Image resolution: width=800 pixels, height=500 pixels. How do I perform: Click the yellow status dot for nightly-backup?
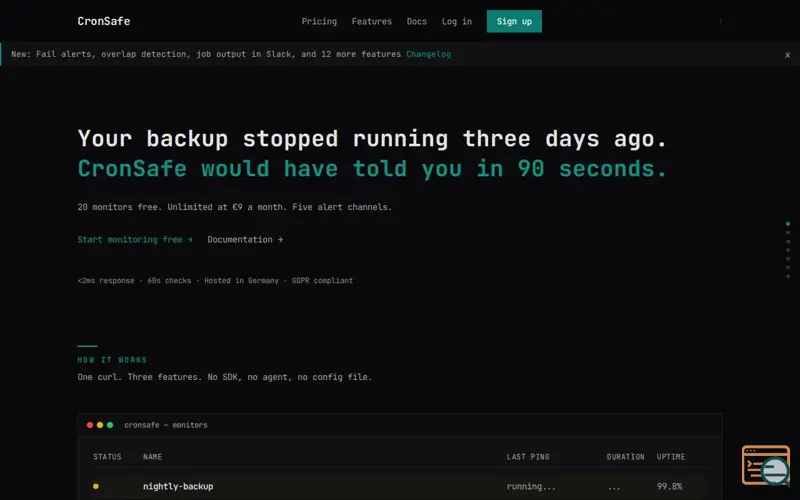[x=96, y=486]
